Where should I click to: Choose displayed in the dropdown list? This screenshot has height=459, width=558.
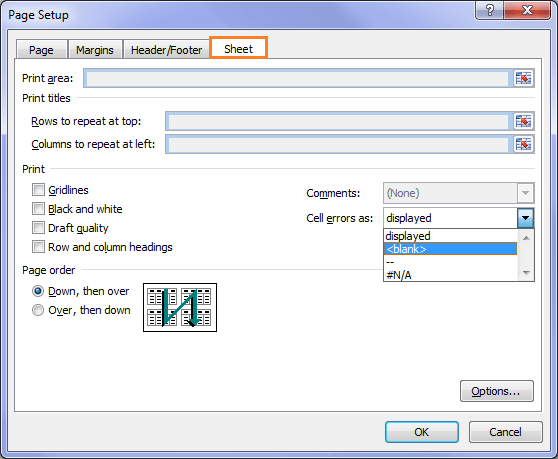click(450, 236)
